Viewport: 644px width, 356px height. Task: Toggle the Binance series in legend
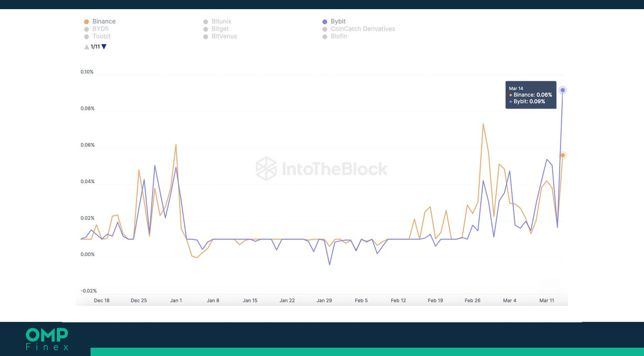tap(100, 21)
